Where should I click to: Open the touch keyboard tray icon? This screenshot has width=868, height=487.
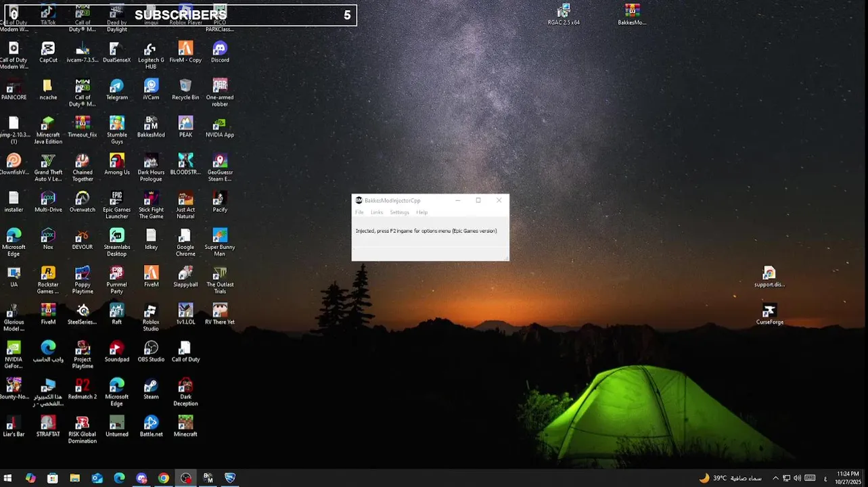[810, 478]
